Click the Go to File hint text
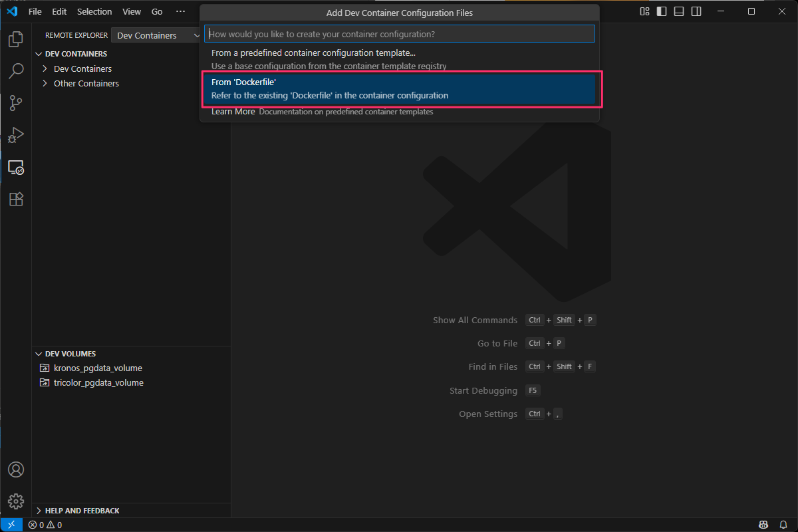 497,343
